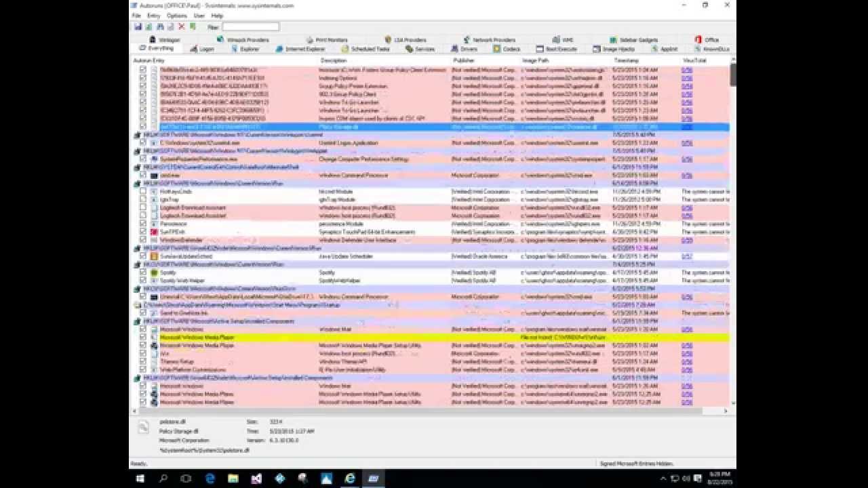Click Internet Explorer taskbar icon

click(350, 478)
